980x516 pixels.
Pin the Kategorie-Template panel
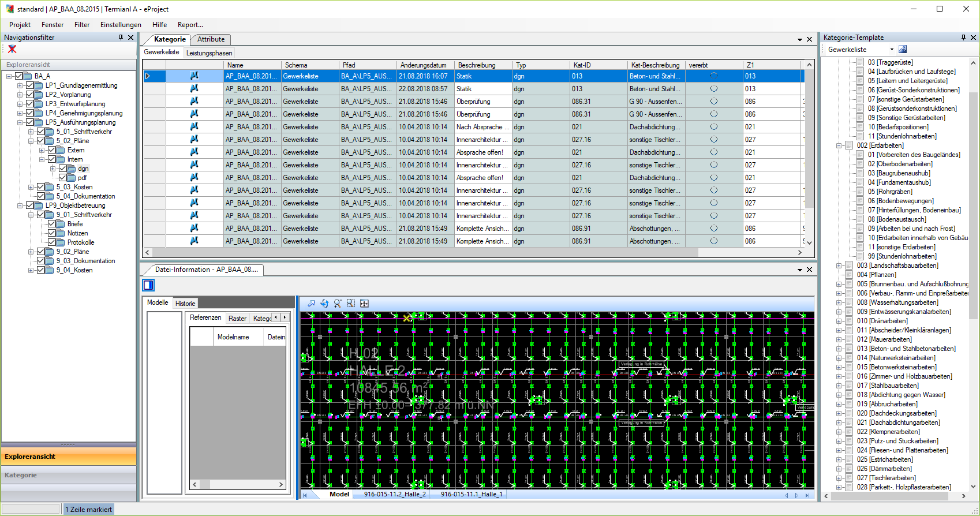pyautogui.click(x=963, y=38)
